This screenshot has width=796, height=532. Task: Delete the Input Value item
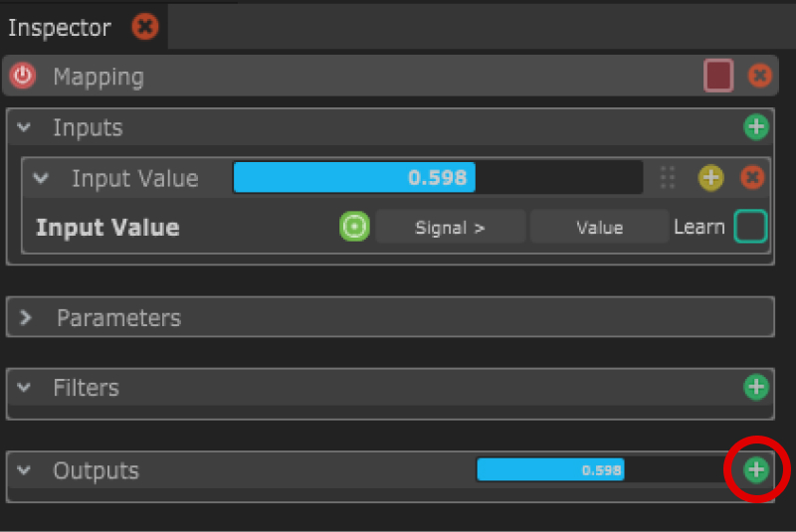click(753, 178)
